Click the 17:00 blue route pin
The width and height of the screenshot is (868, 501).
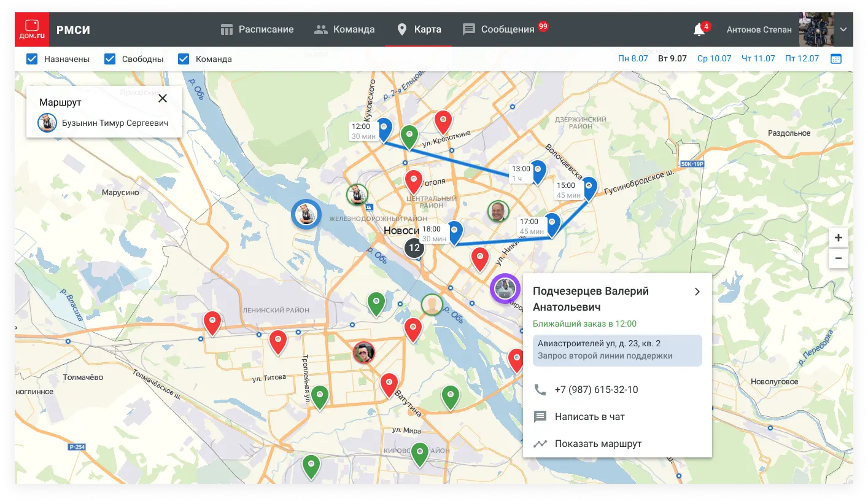click(x=552, y=225)
